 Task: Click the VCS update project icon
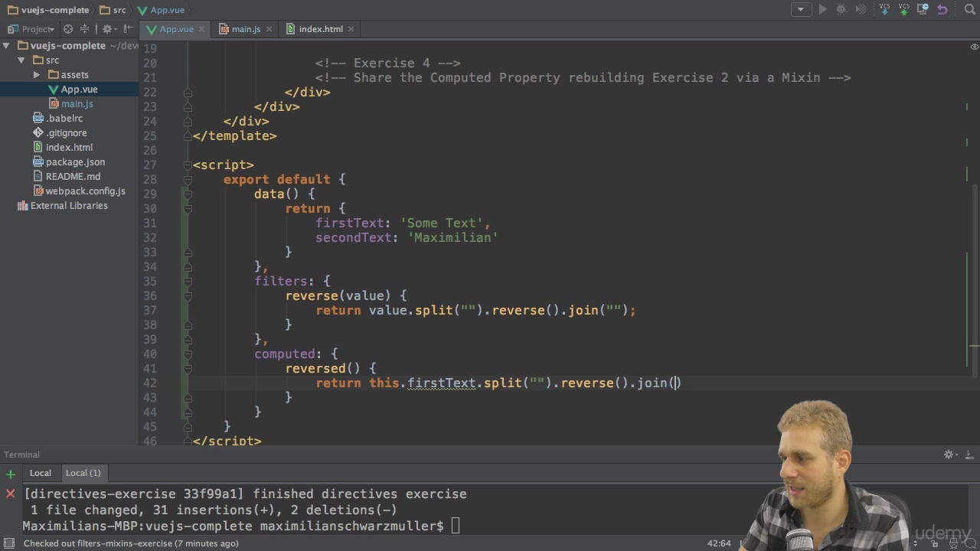(x=885, y=10)
